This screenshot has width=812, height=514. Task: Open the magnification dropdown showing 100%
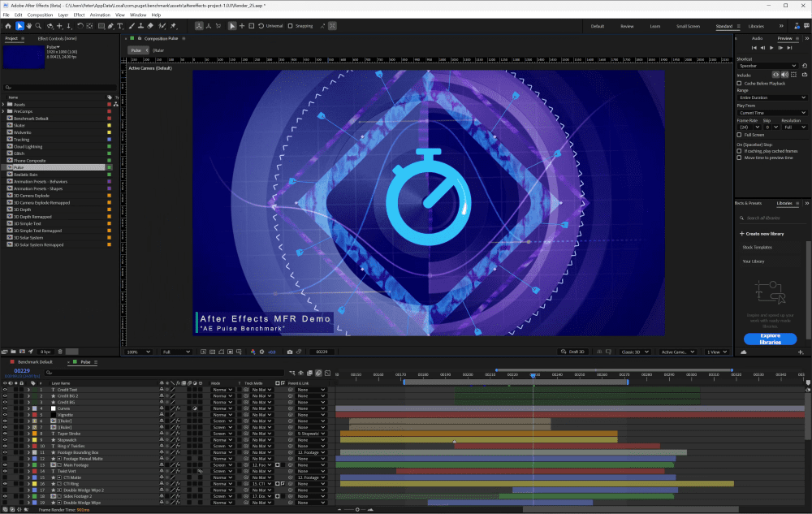[138, 352]
